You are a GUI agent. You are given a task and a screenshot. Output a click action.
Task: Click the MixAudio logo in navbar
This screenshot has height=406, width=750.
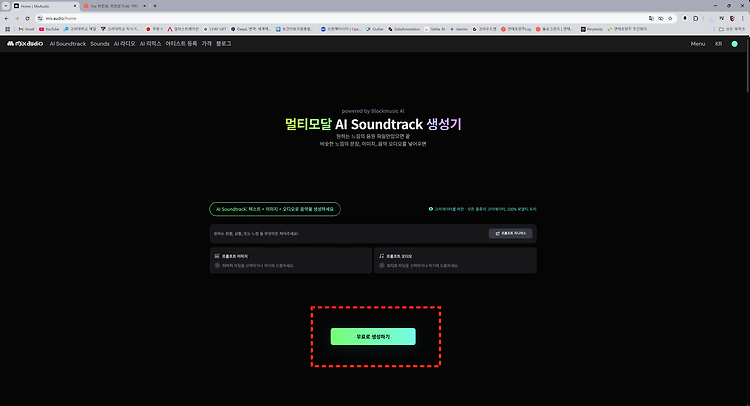coord(25,44)
